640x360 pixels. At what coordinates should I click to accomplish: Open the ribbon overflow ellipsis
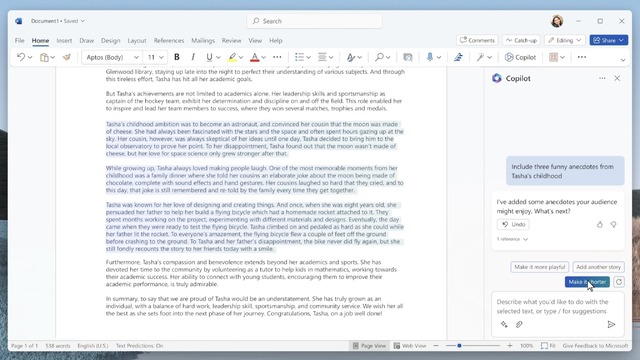pyautogui.click(x=582, y=57)
